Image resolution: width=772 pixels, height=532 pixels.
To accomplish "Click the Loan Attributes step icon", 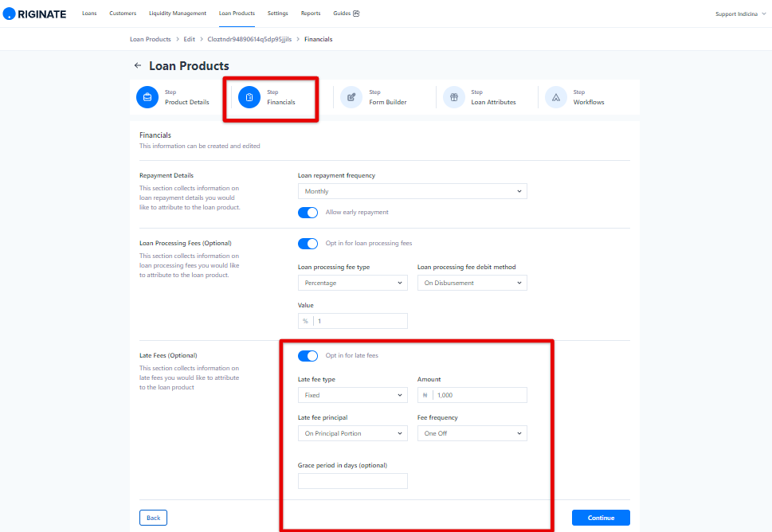I will [x=453, y=96].
